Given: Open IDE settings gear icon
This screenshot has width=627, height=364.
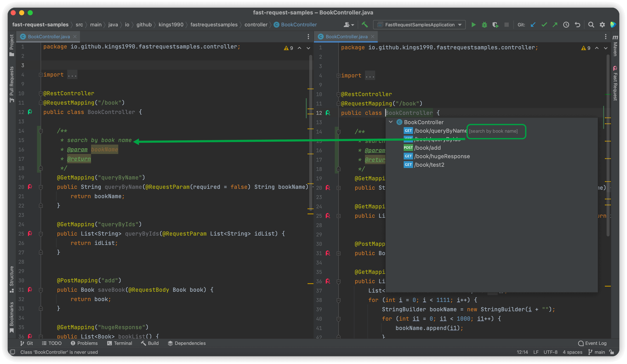Looking at the screenshot, I should coord(602,25).
